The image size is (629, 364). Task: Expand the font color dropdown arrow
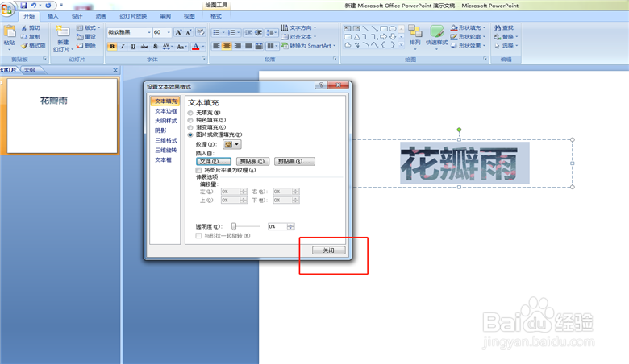pos(203,47)
